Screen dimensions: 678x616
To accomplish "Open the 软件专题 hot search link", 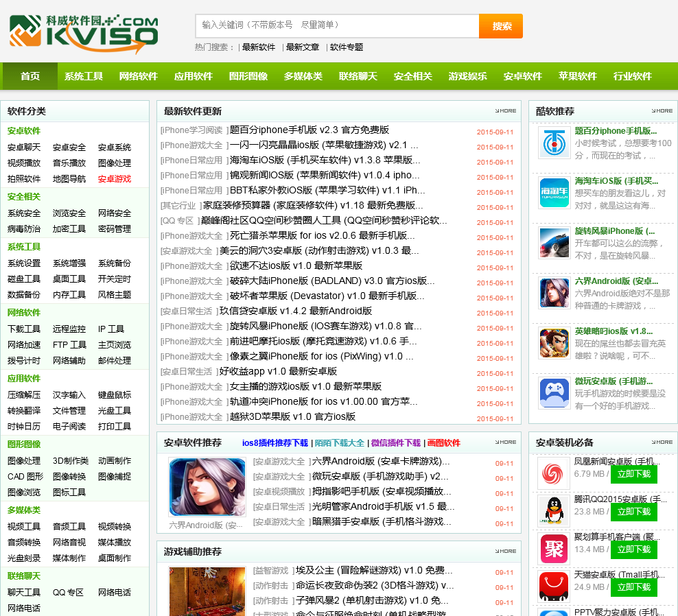I will 347,47.
